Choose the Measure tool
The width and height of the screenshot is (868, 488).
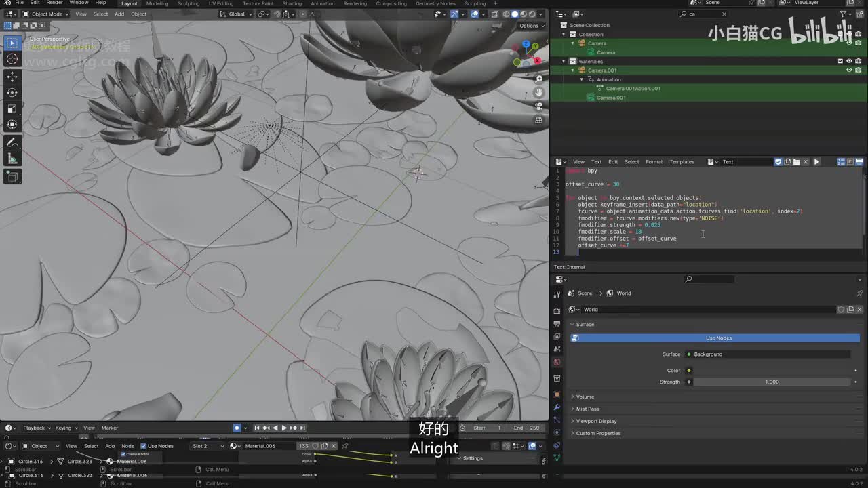click(12, 159)
